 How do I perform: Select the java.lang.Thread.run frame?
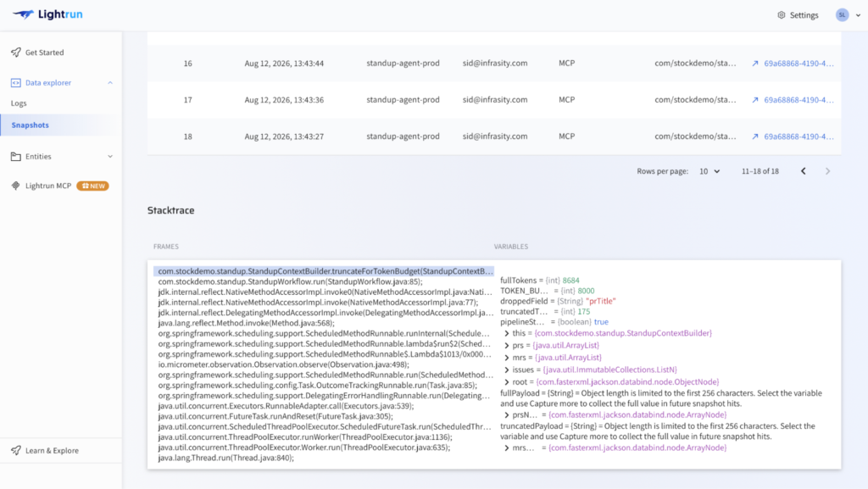(225, 458)
